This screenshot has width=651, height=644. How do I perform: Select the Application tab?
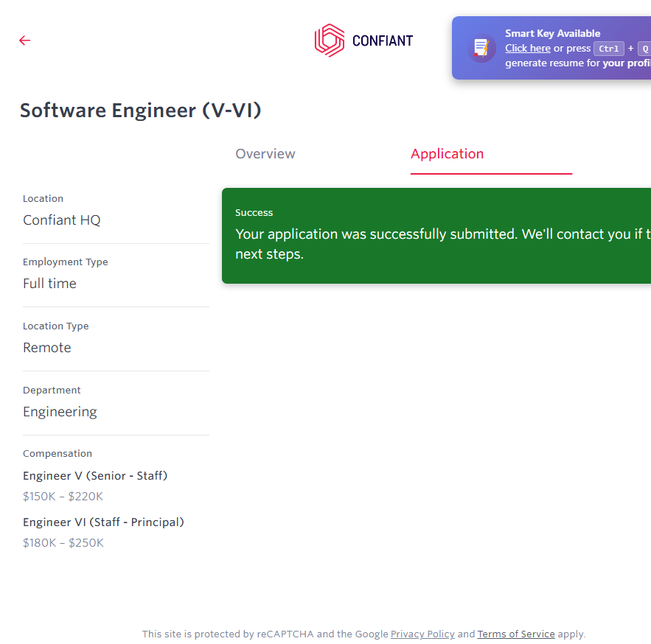447,154
